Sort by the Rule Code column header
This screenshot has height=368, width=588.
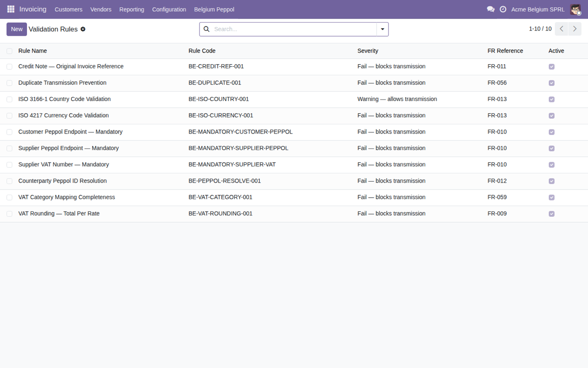pos(202,51)
